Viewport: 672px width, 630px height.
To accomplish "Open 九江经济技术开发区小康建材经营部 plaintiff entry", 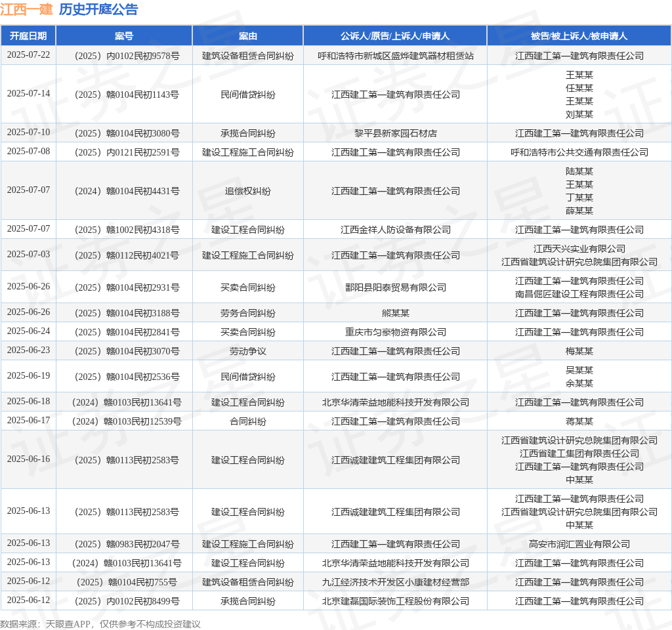I will point(395,582).
